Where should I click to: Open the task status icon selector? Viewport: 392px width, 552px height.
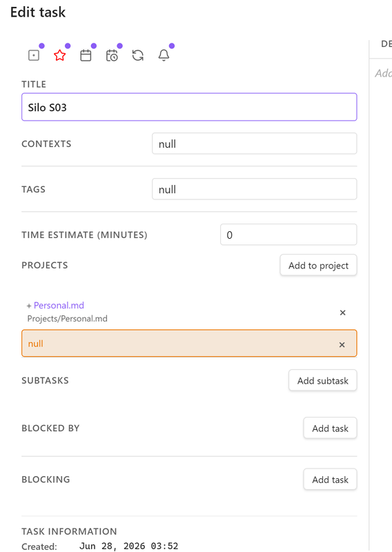tap(34, 55)
